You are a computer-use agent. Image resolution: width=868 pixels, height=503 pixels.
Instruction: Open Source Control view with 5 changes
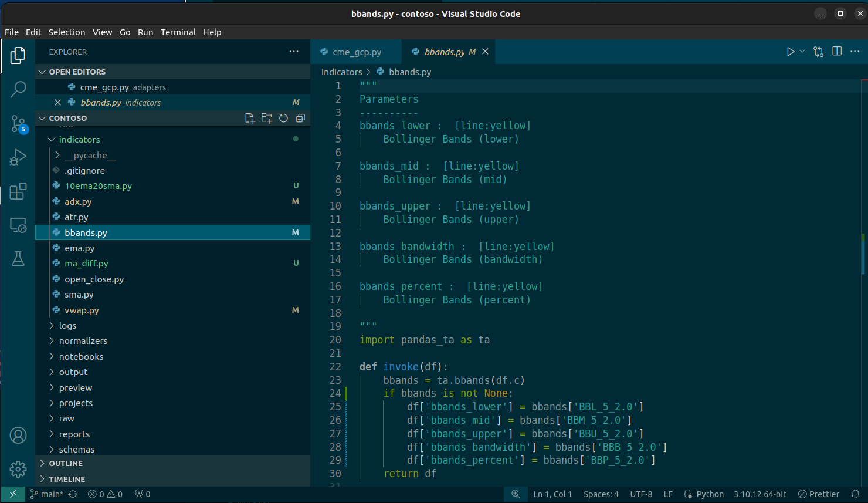click(x=18, y=124)
